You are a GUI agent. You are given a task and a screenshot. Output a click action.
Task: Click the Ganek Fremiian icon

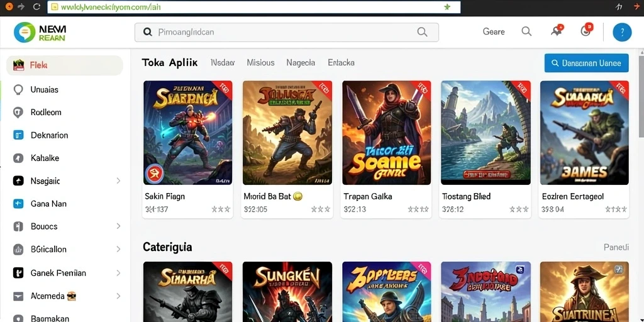click(x=18, y=273)
